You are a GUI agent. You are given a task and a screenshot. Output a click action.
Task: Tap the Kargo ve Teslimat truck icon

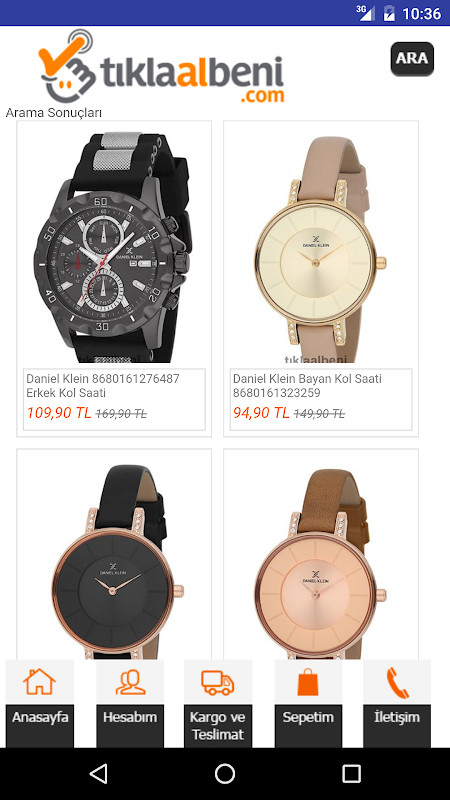click(218, 682)
